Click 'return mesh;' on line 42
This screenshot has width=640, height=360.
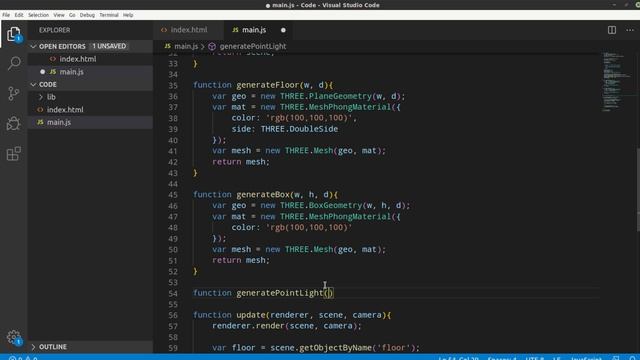coord(241,162)
